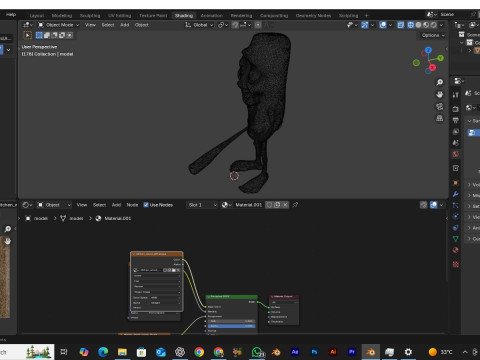Switch to wireframe viewport shading
This screenshot has width=480, height=360.
pos(411,25)
